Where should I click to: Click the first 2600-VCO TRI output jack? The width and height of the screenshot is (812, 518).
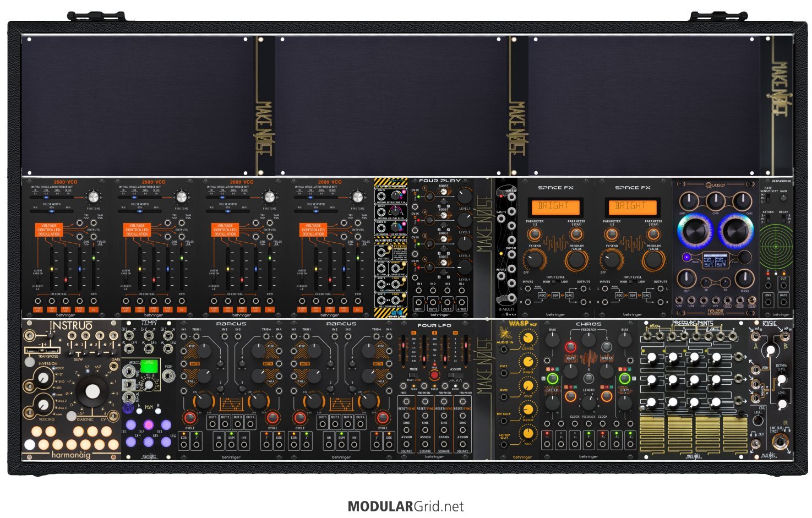point(80,223)
